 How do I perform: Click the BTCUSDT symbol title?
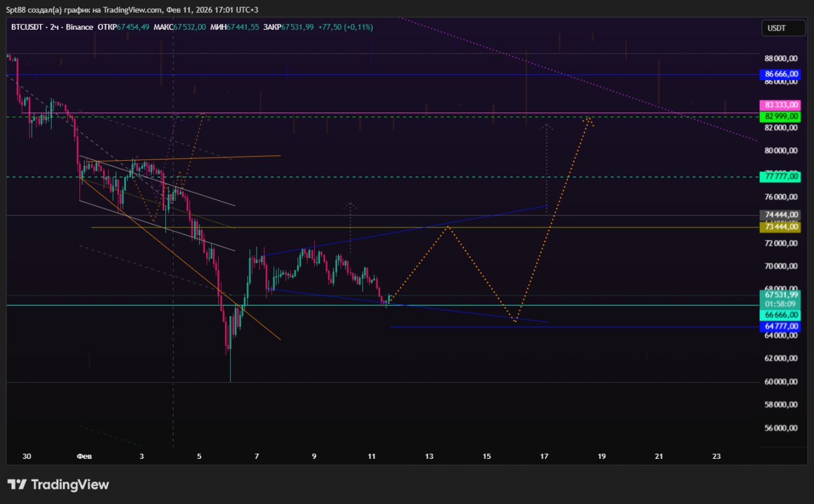coord(26,27)
